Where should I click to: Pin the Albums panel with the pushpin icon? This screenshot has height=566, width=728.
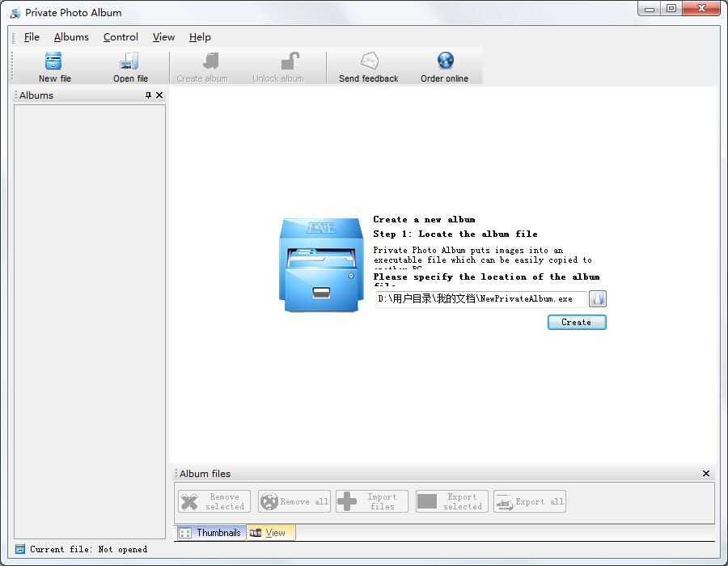pos(148,95)
